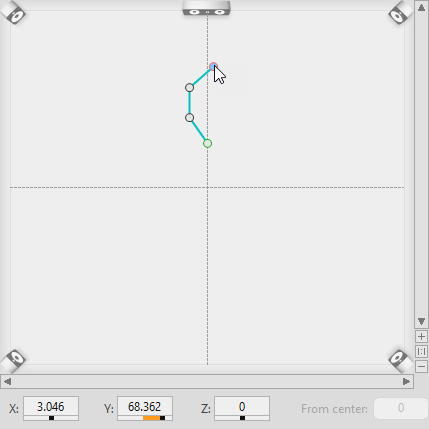Select the lower gray path node
Image resolution: width=429 pixels, height=429 pixels.
pyautogui.click(x=189, y=118)
